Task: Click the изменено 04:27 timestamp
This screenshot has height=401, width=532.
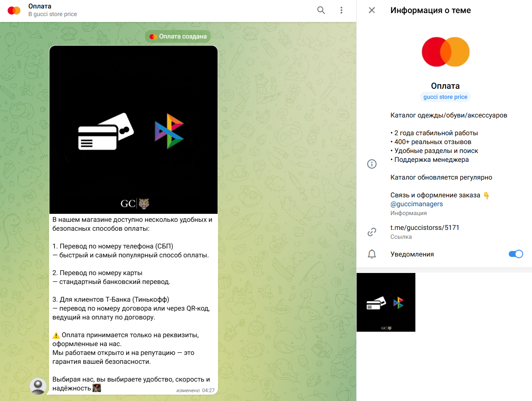Action: [195, 390]
